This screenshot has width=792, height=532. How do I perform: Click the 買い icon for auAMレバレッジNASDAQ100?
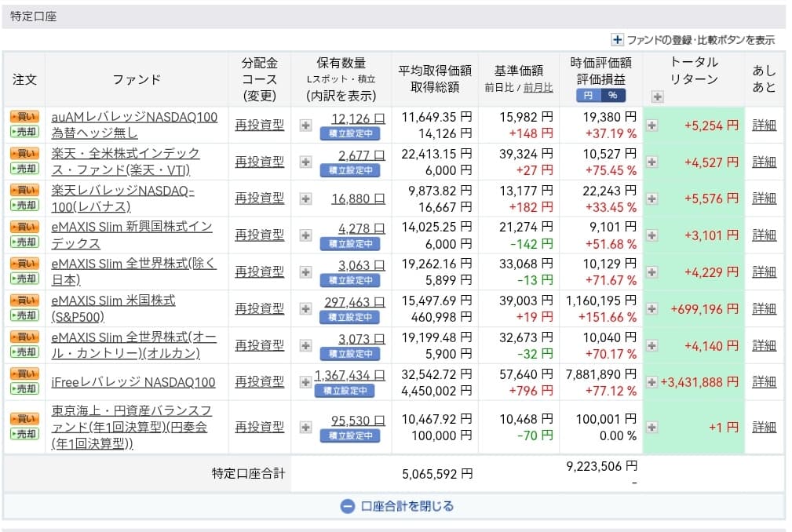(24, 116)
